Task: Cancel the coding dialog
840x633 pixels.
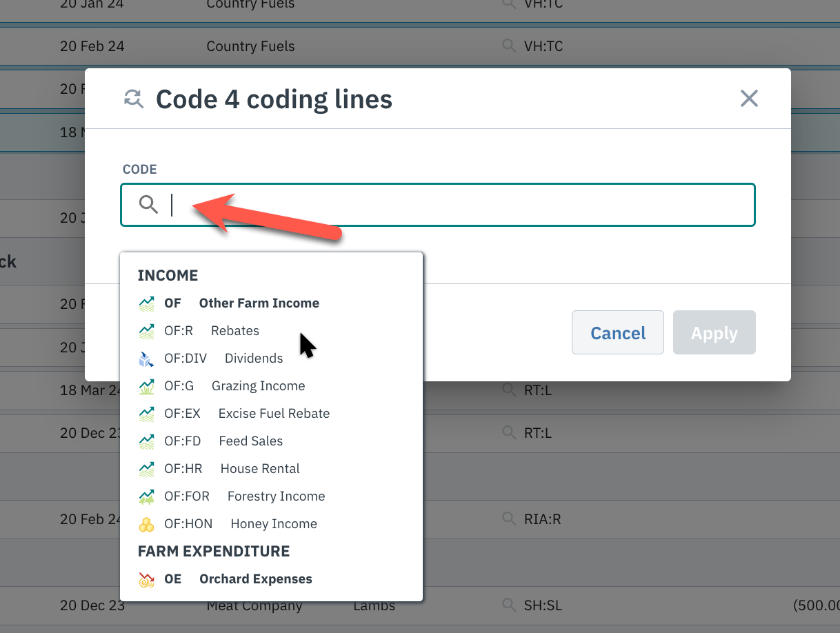Action: (617, 332)
